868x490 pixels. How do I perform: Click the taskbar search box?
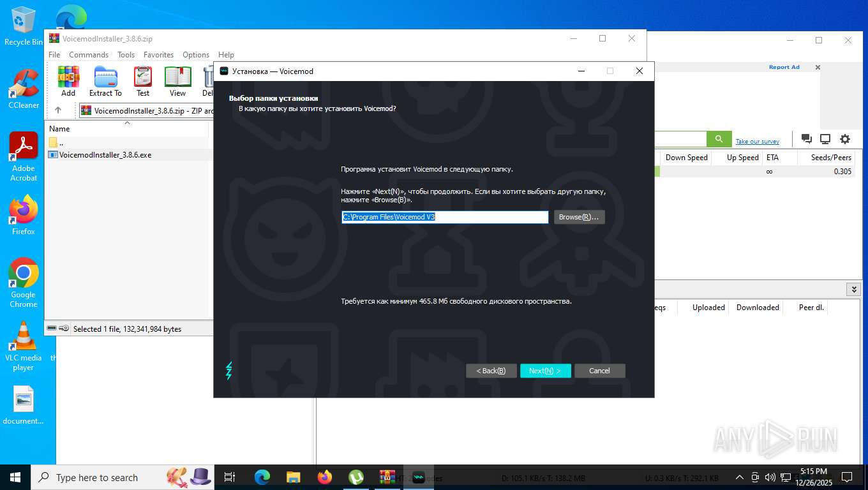pyautogui.click(x=123, y=477)
